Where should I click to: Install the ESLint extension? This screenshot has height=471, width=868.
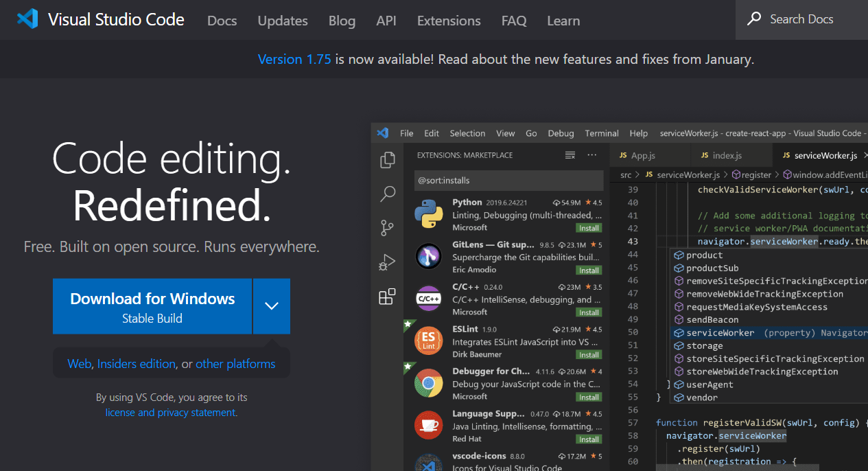(x=589, y=355)
